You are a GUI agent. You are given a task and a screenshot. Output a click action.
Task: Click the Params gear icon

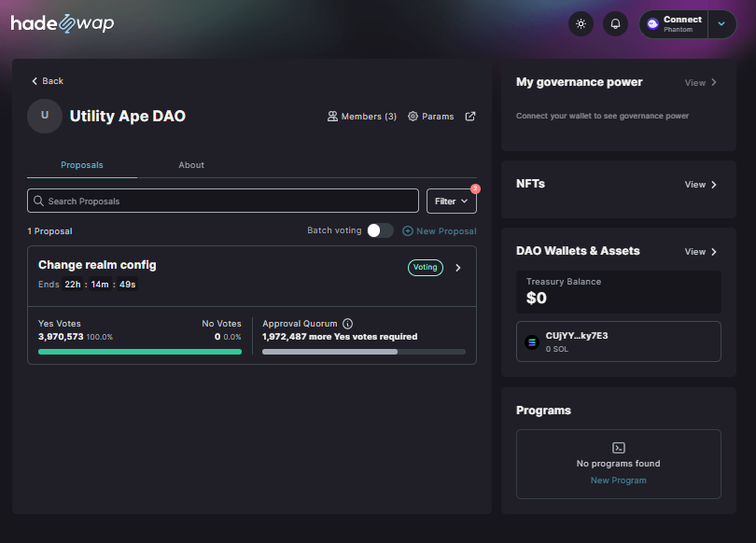pos(413,116)
